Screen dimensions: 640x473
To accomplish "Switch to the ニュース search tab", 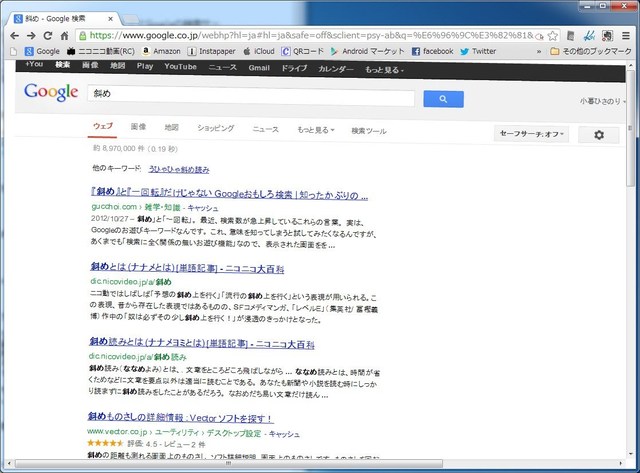I will 266,130.
